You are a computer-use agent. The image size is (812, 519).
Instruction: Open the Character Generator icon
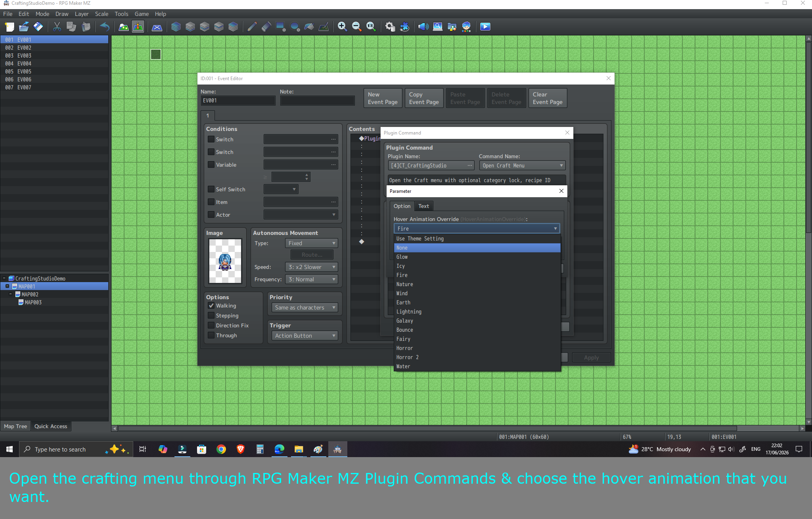tap(466, 27)
